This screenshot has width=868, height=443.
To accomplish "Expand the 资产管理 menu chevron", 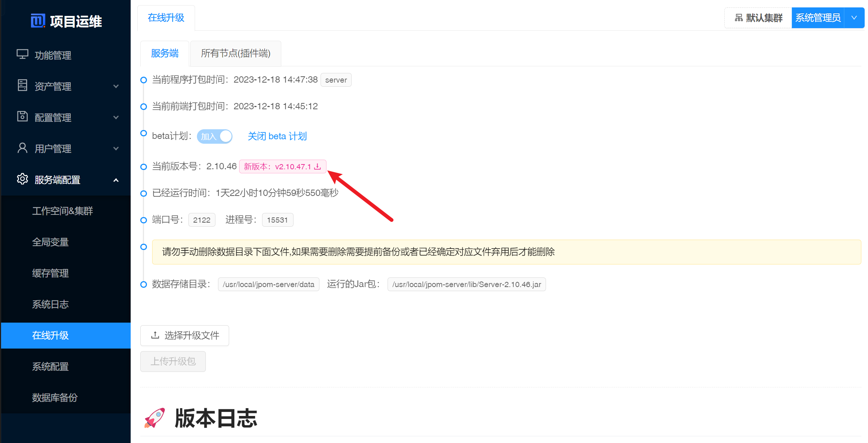I will [116, 86].
